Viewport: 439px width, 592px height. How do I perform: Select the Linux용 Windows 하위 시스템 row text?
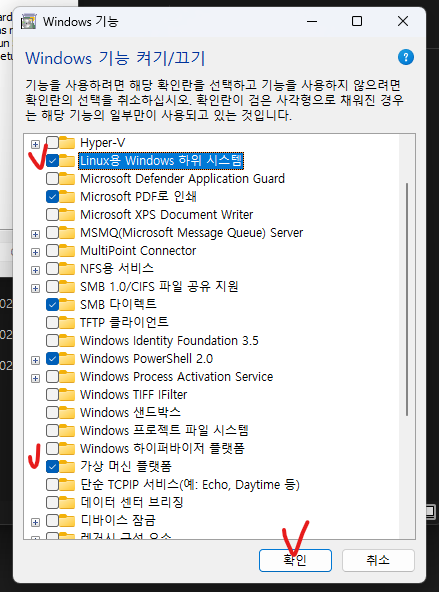161,161
